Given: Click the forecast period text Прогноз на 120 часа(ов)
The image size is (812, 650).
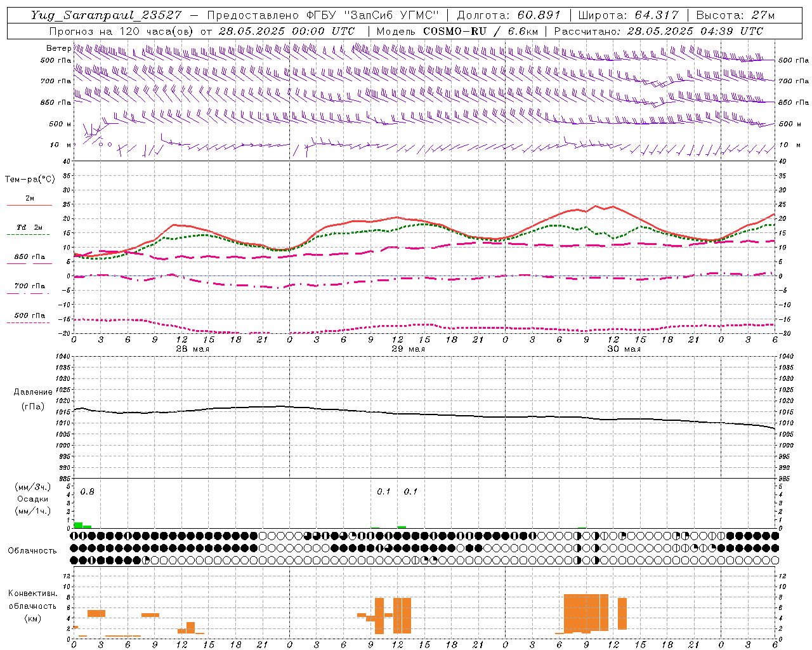Looking at the screenshot, I should coord(122,31).
